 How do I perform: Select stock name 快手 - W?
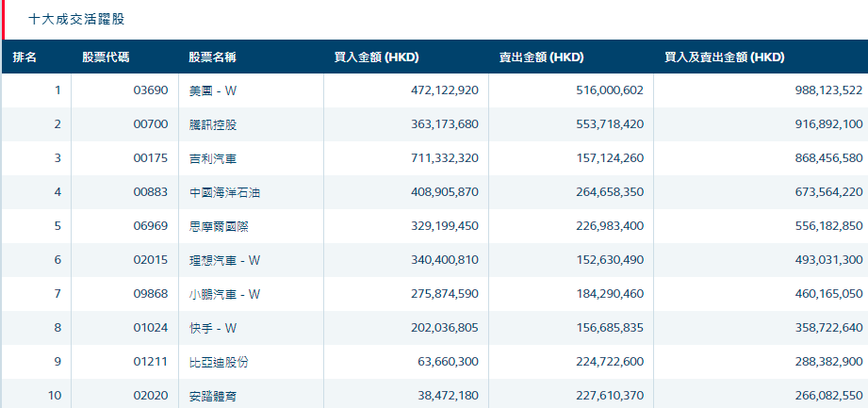coord(213,328)
